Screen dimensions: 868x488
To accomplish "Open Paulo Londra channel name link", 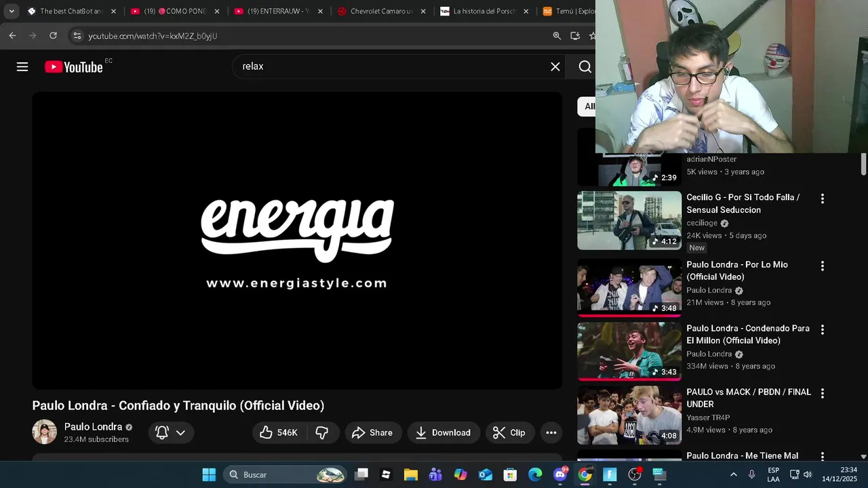I will tap(93, 427).
